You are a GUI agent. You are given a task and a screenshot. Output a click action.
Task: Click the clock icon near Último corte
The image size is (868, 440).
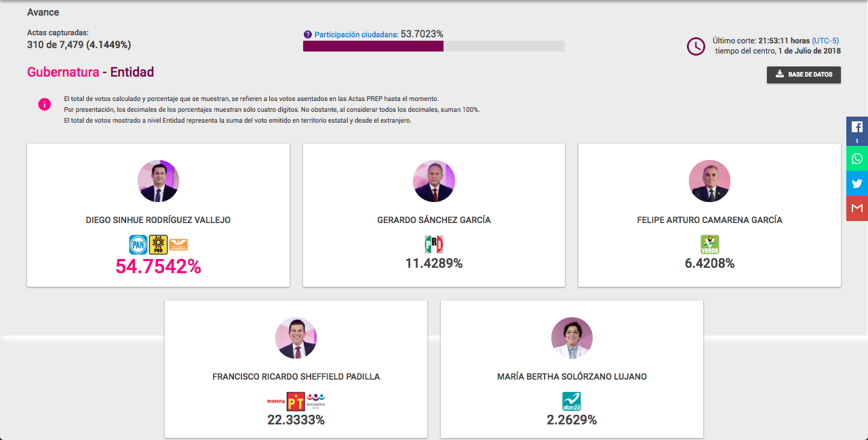pos(696,46)
